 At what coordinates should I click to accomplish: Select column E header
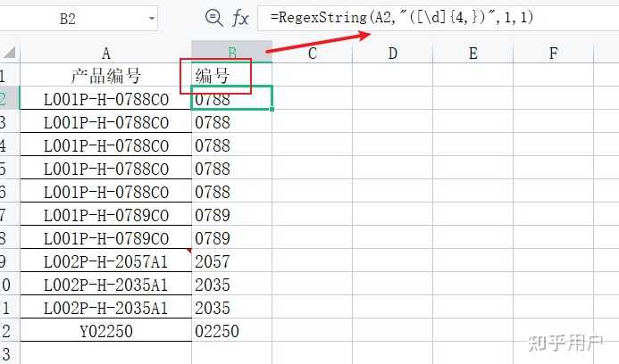[473, 53]
